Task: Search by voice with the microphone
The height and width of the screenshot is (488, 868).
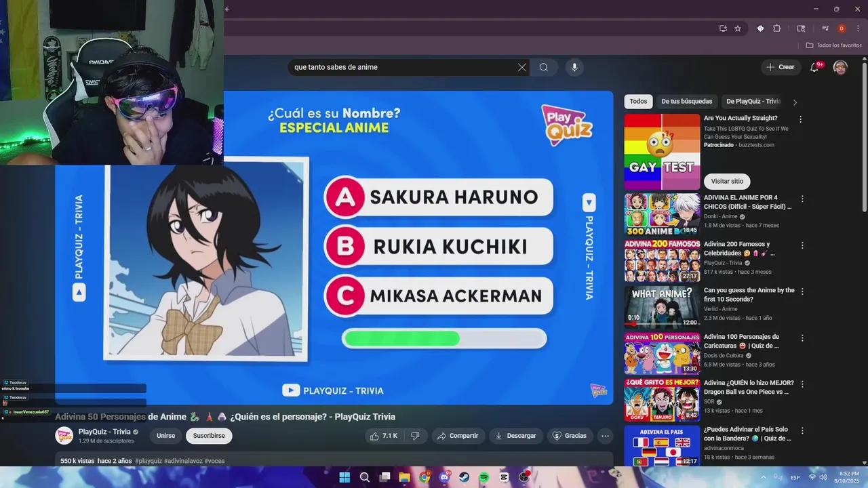Action: pyautogui.click(x=574, y=67)
